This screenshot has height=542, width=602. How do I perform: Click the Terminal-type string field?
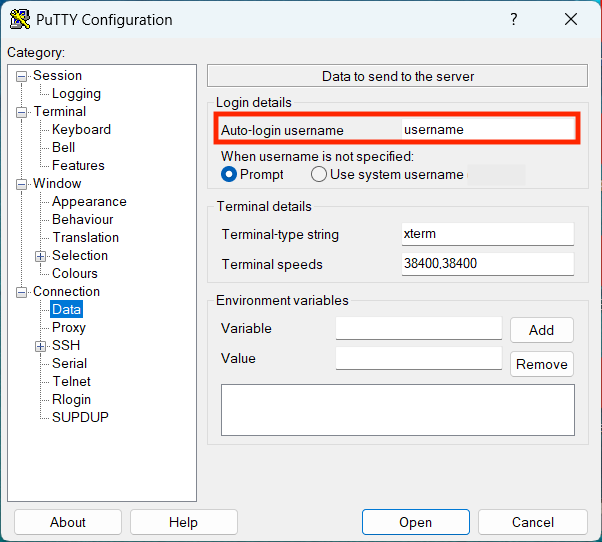[488, 234]
